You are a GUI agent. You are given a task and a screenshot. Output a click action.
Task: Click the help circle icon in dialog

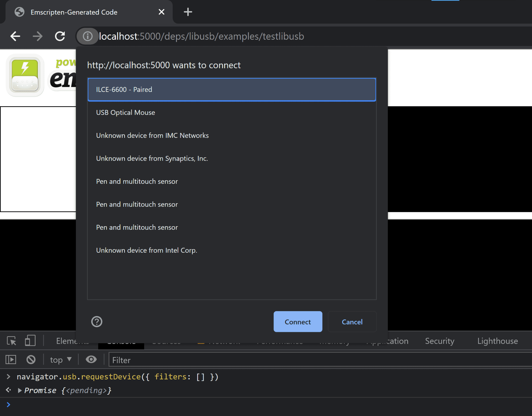(x=97, y=321)
